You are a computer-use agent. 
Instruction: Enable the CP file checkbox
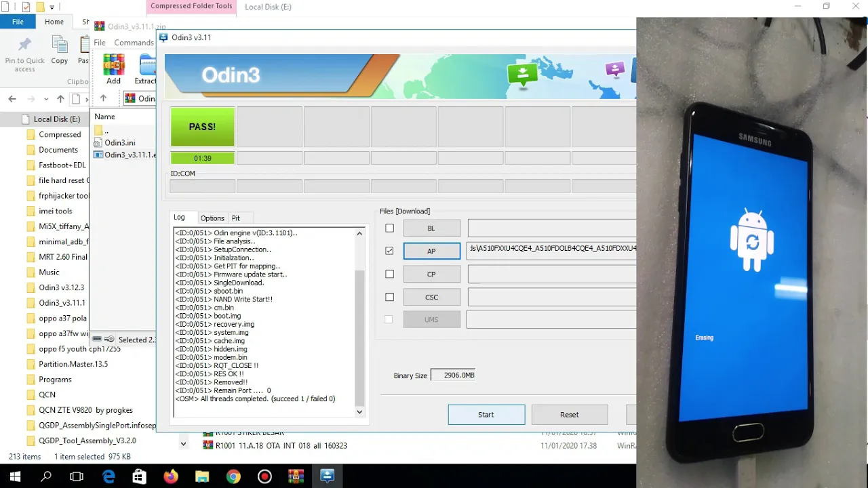pos(389,274)
